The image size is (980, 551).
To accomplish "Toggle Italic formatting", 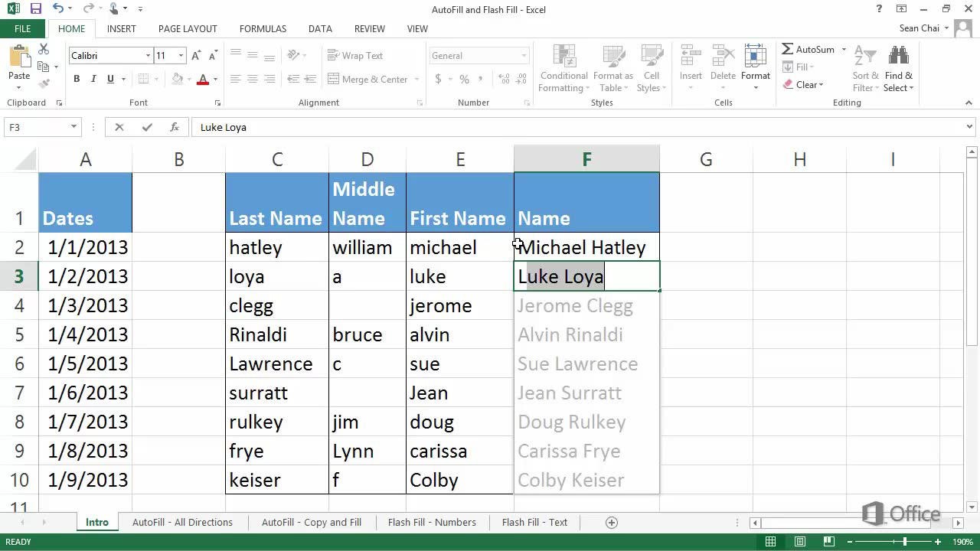I will pos(93,79).
